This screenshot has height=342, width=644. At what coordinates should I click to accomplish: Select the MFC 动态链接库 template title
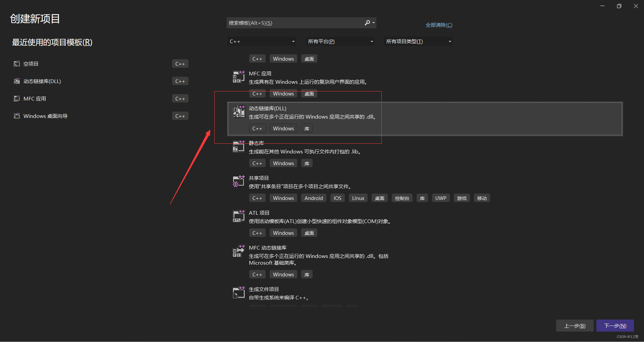coord(268,248)
